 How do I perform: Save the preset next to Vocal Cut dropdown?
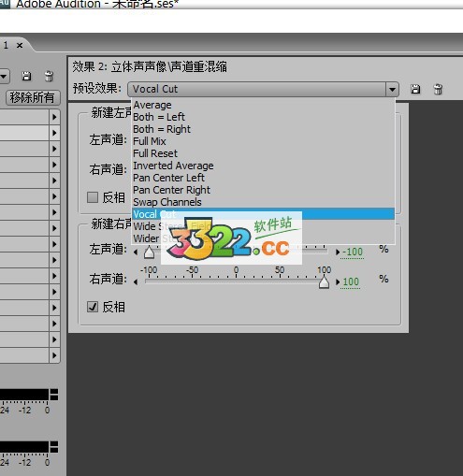[x=415, y=90]
